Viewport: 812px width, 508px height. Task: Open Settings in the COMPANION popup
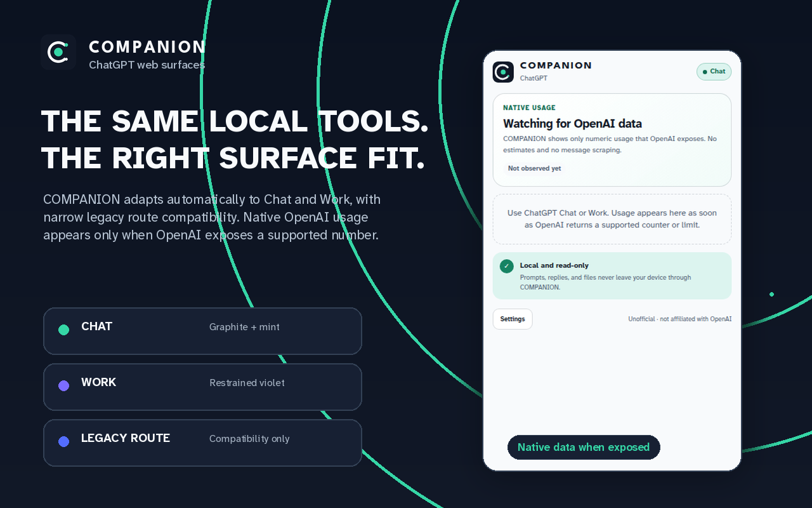click(x=513, y=319)
